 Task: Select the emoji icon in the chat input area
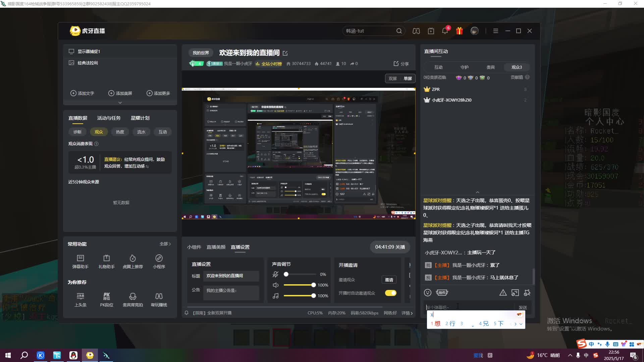(428, 293)
